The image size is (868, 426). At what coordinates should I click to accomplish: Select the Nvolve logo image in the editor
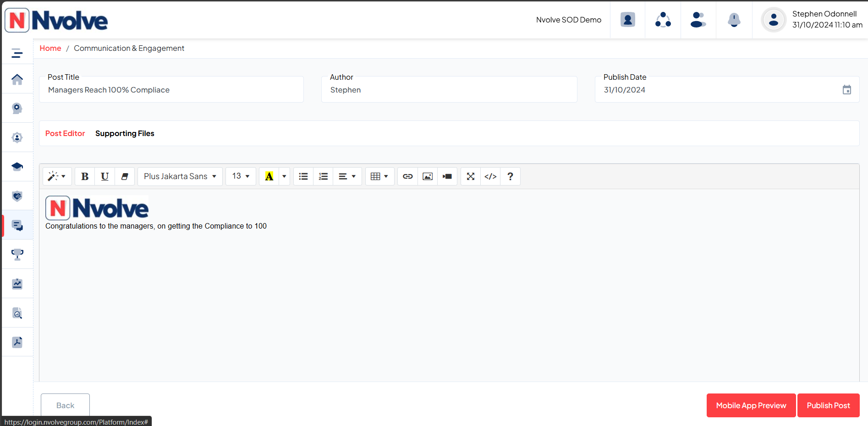[x=97, y=208]
